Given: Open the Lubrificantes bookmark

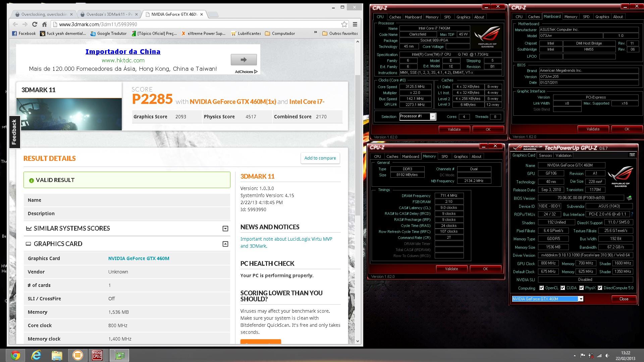Looking at the screenshot, I should [246, 33].
